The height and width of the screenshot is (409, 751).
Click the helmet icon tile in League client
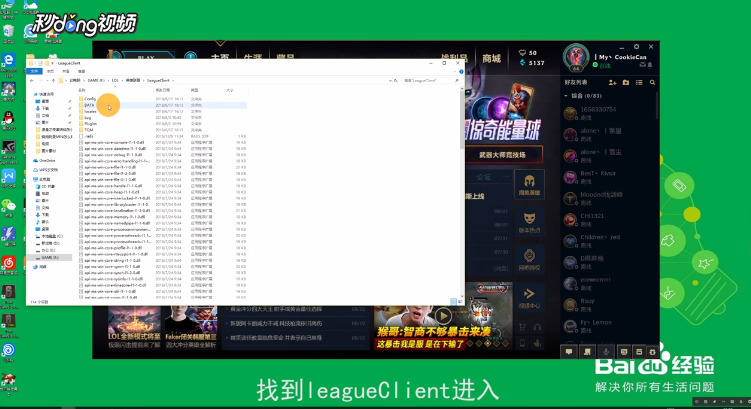(x=529, y=184)
